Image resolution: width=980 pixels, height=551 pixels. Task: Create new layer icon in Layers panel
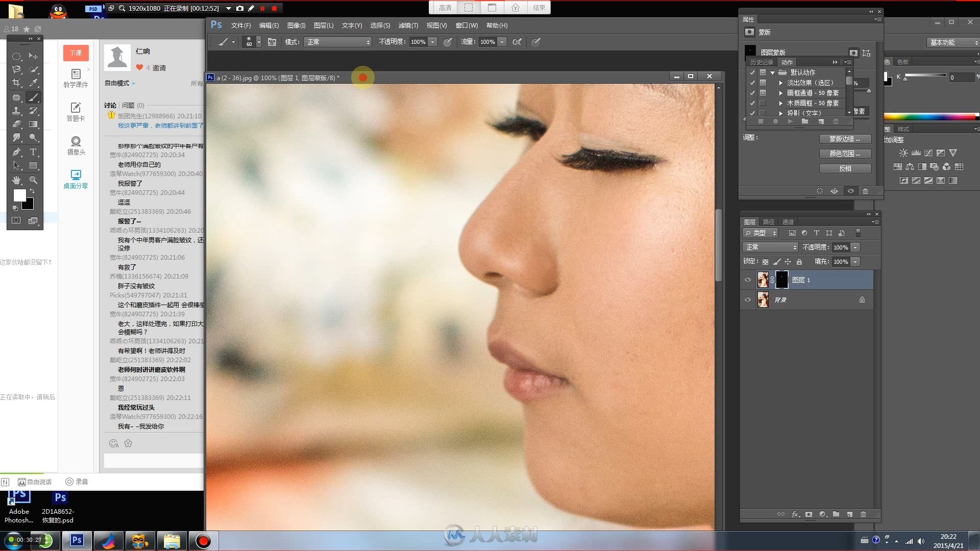(x=850, y=514)
